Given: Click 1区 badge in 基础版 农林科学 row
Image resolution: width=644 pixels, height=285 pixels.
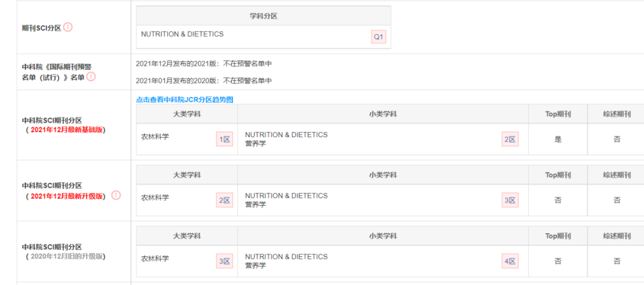Looking at the screenshot, I should (x=225, y=140).
